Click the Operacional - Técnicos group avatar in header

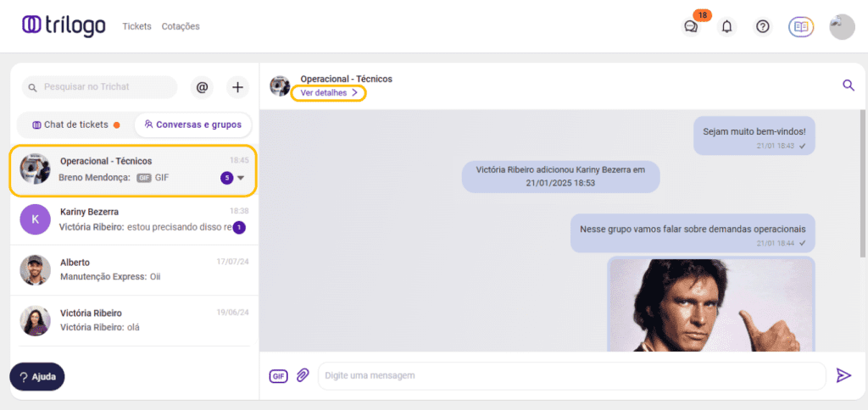point(280,86)
